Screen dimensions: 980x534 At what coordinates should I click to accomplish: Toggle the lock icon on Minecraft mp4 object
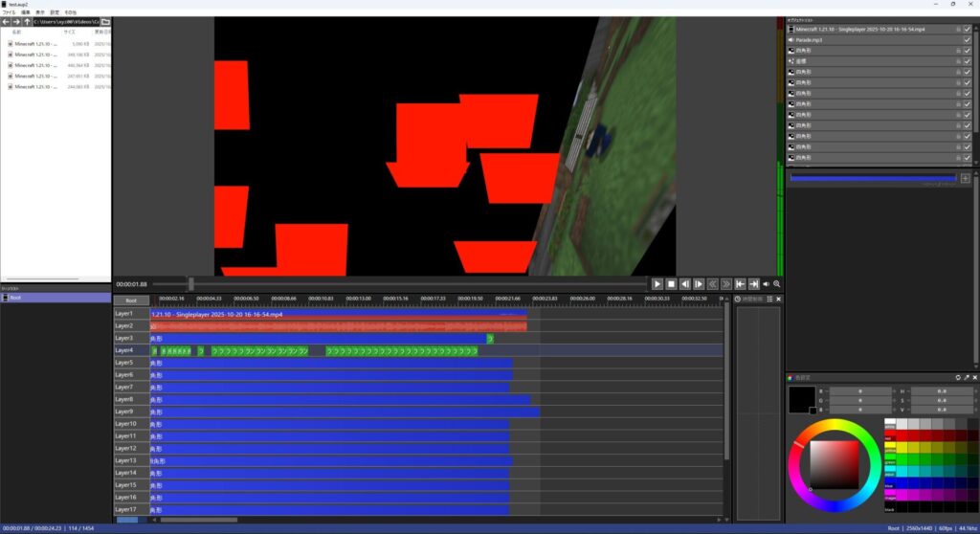(957, 30)
